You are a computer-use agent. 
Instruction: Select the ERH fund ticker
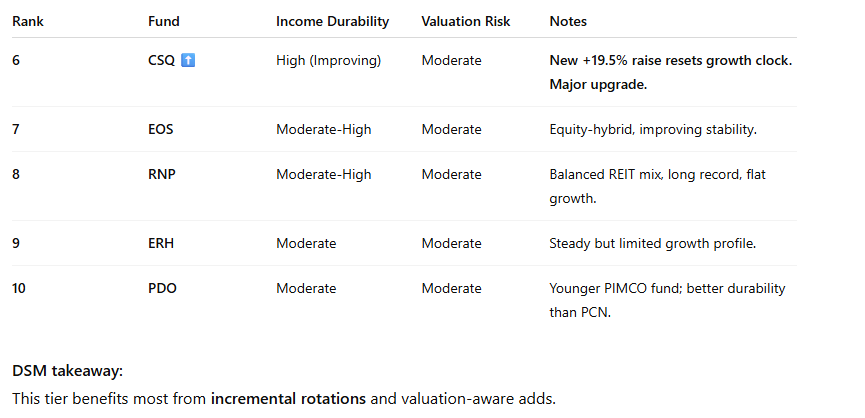point(161,244)
